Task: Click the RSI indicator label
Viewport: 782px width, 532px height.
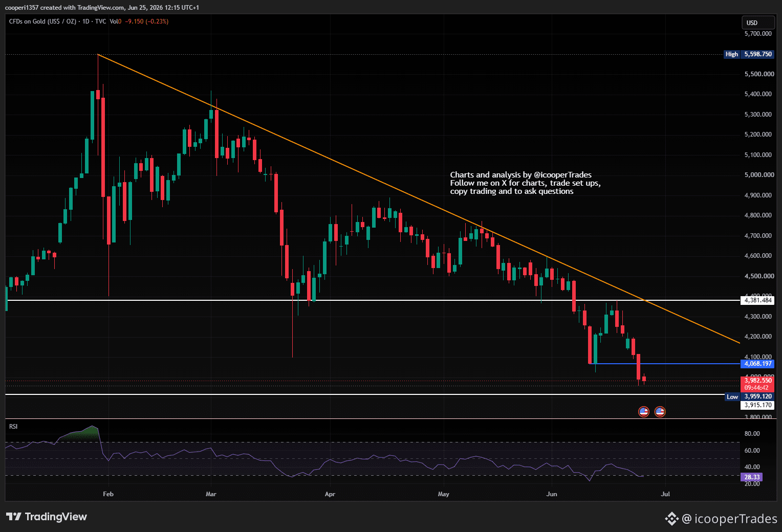Action: pos(13,427)
